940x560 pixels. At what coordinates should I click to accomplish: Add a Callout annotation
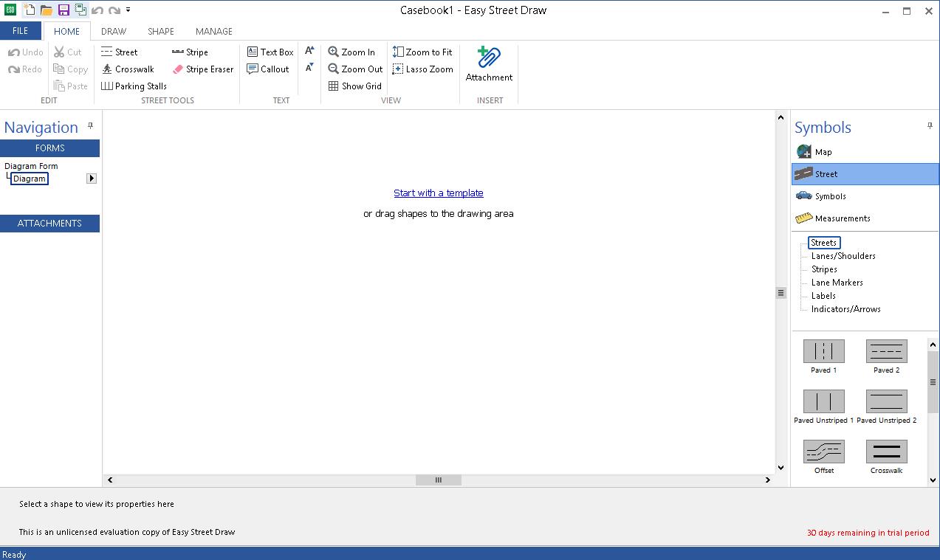tap(268, 69)
